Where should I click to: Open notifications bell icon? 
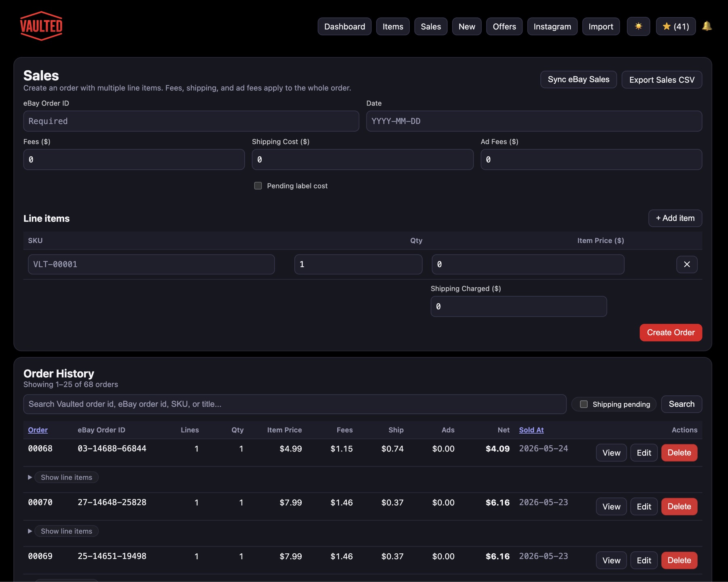pos(707,26)
